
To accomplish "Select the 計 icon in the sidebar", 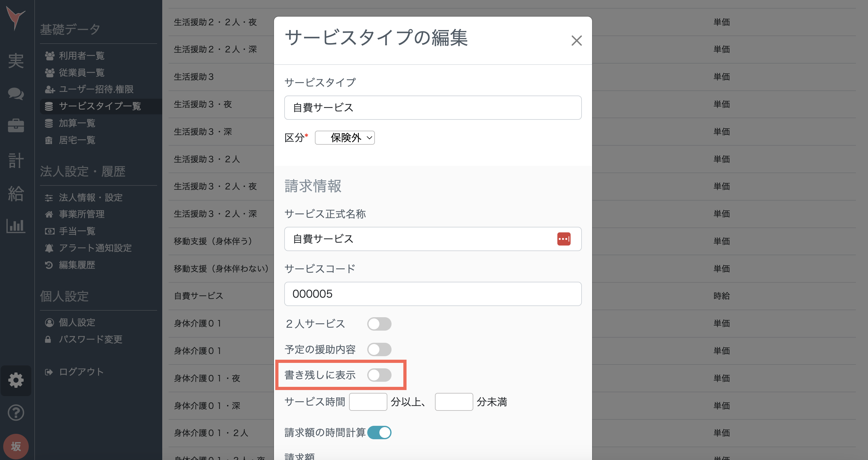I will click(x=16, y=160).
